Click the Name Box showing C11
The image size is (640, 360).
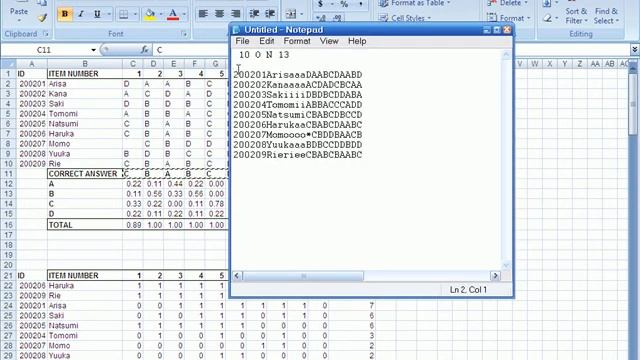[x=44, y=50]
